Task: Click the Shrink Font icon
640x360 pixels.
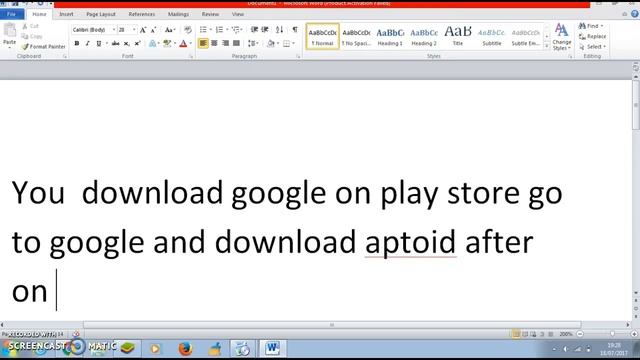Action: point(153,30)
